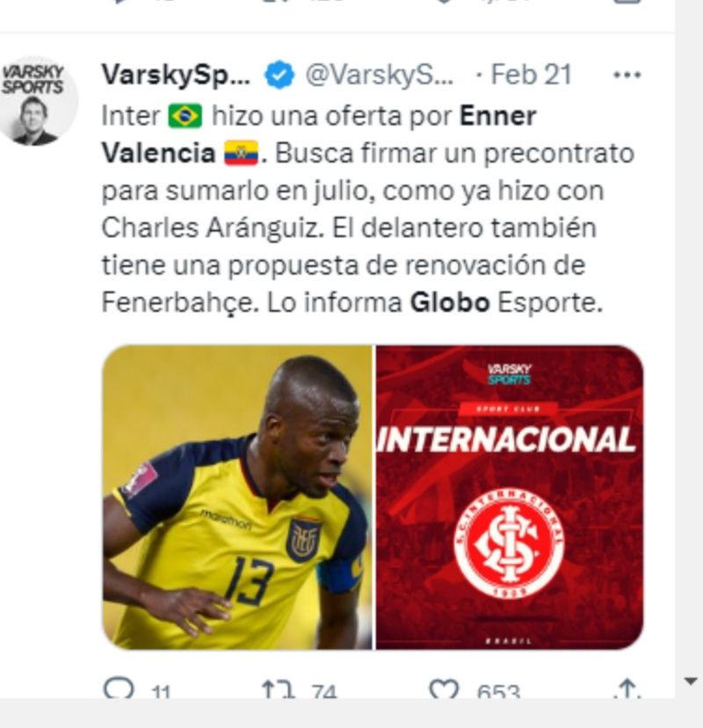Click the Brazil flag emoji after Inter
This screenshot has width=703, height=728.
coord(185,116)
